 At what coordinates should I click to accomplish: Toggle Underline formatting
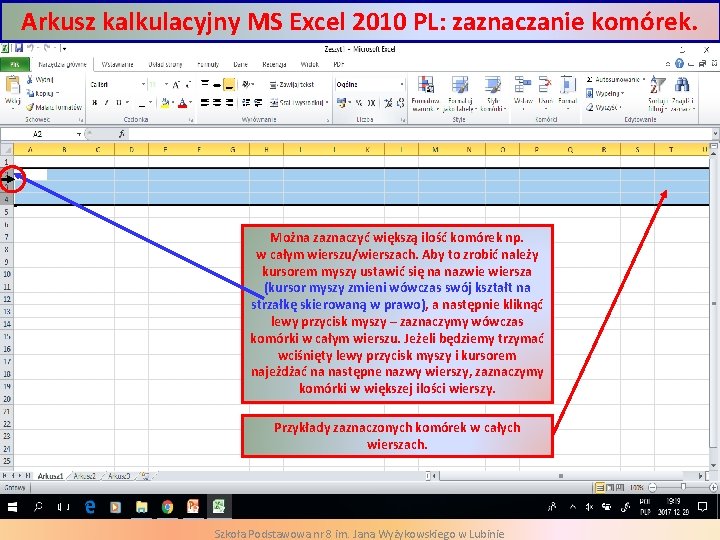pyautogui.click(x=118, y=102)
